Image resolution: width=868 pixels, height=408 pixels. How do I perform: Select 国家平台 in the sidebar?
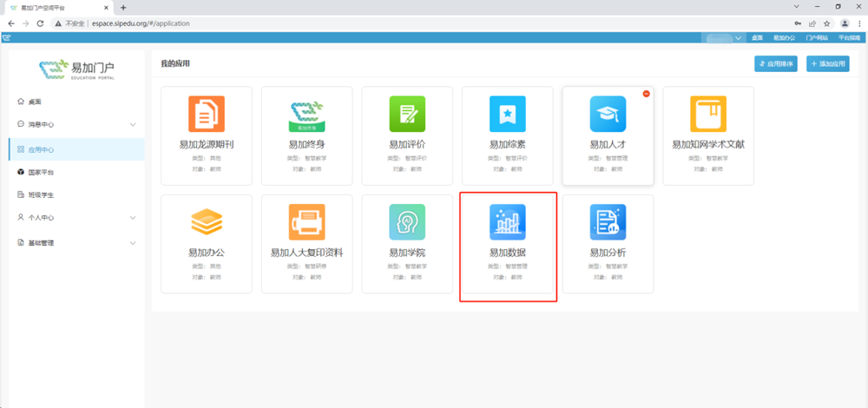tap(41, 173)
